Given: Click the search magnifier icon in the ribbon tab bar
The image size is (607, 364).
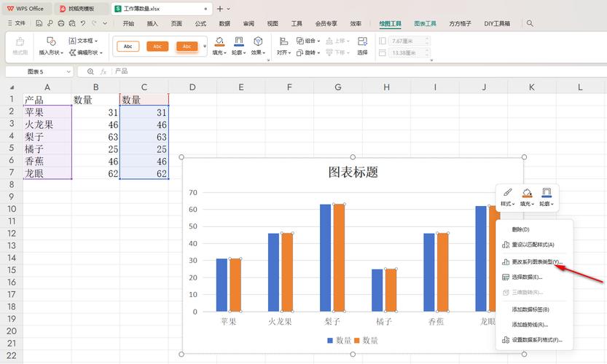Looking at the screenshot, I should (530, 23).
